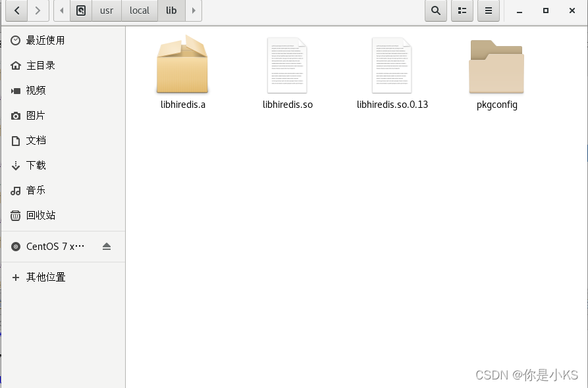
Task: Close the file manager window
Action: [572, 11]
